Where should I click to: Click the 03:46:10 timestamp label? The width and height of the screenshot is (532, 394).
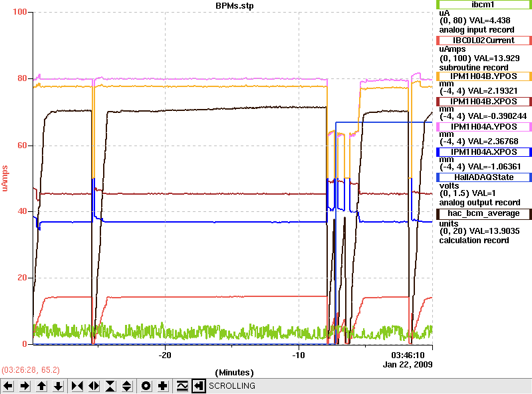click(x=408, y=355)
